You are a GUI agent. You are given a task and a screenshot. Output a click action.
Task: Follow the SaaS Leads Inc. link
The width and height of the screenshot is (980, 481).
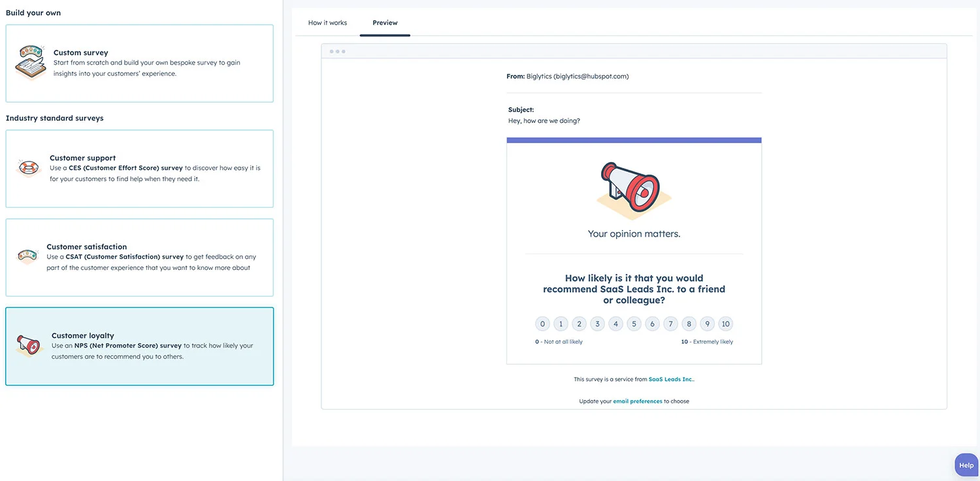(x=671, y=379)
